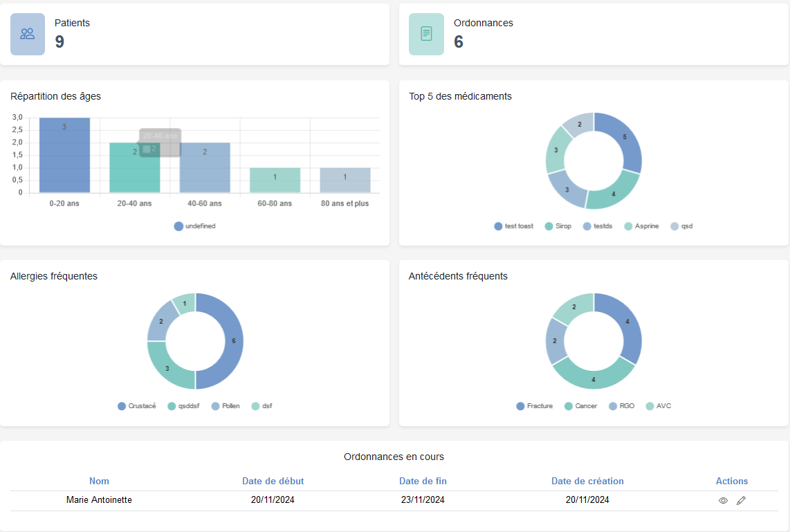This screenshot has width=790, height=532.
Task: Click the Patients card people icon
Action: (x=28, y=34)
